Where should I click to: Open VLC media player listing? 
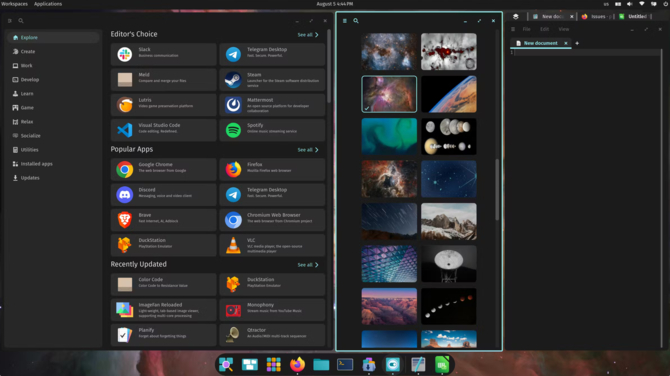tap(272, 245)
